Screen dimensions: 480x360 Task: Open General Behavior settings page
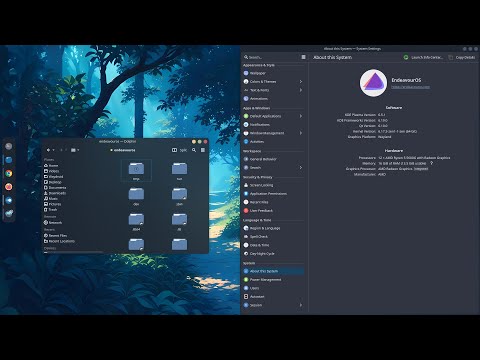[x=273, y=159]
